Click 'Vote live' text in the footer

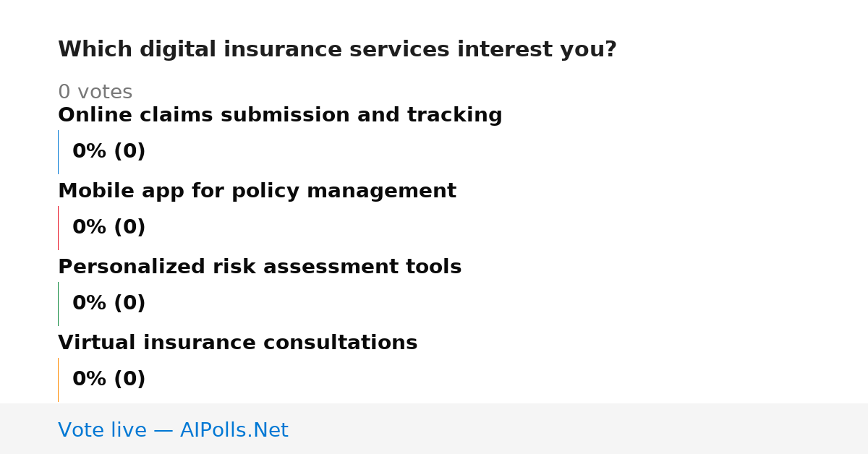point(102,430)
